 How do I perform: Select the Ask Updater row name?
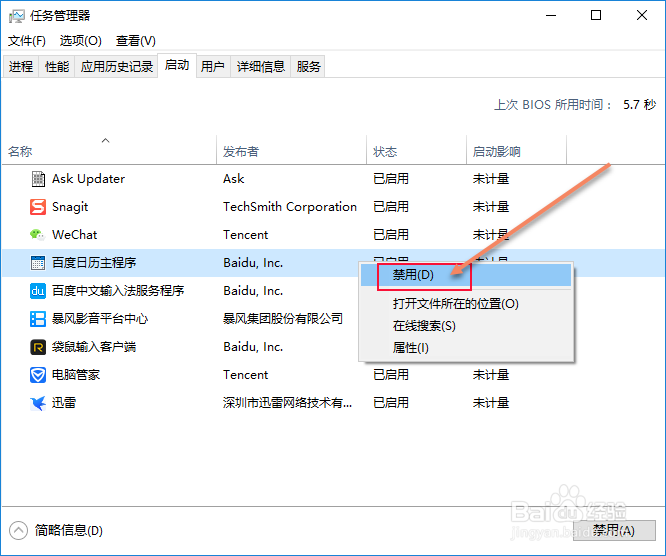pyautogui.click(x=88, y=179)
